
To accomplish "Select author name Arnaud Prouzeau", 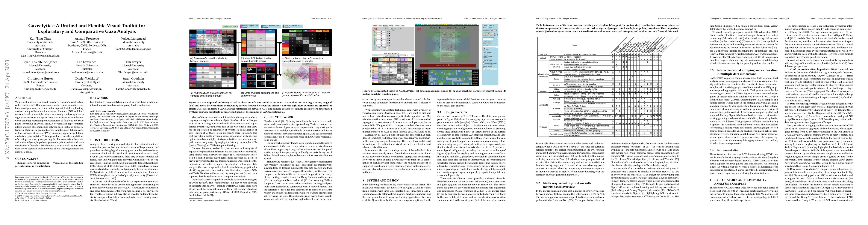I will coord(87,39).
